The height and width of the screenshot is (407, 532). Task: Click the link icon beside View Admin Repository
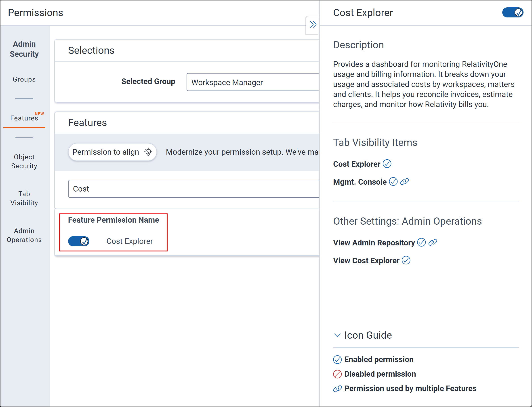coord(433,243)
